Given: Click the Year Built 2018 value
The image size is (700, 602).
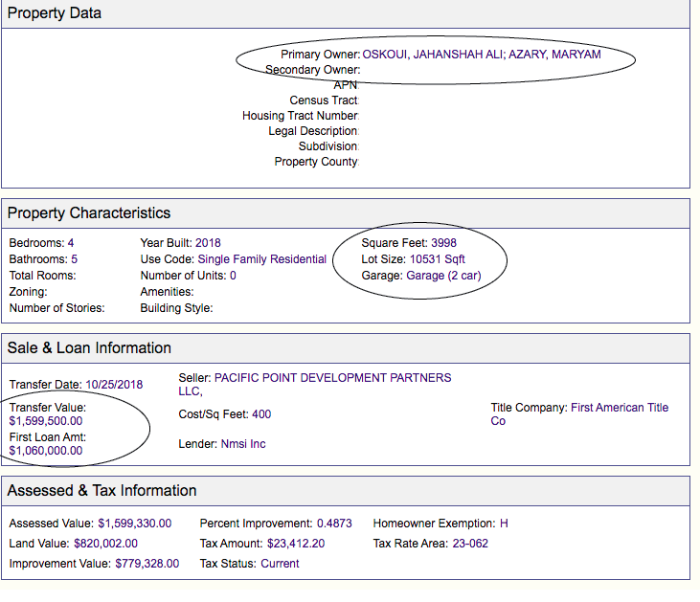Looking at the screenshot, I should coord(208,243).
